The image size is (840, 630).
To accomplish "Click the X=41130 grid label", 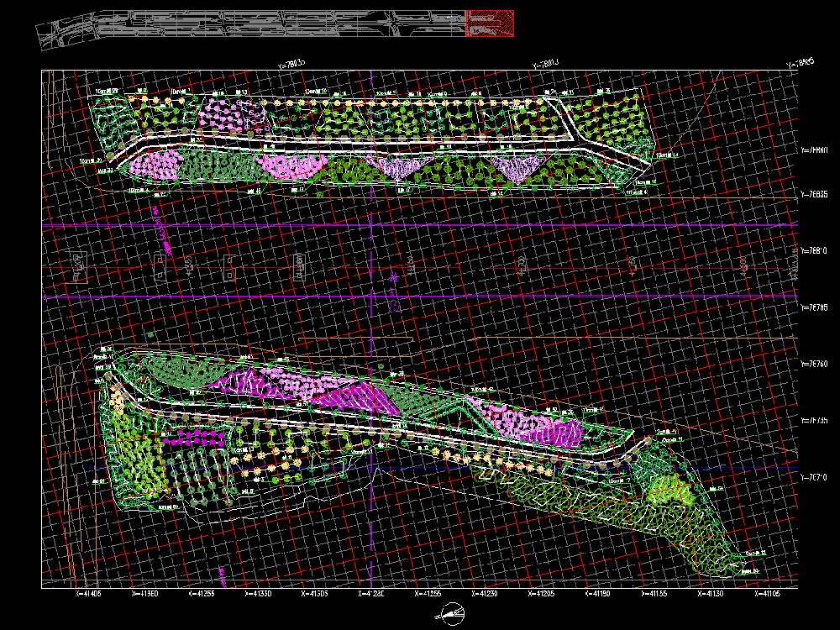I will click(x=711, y=594).
